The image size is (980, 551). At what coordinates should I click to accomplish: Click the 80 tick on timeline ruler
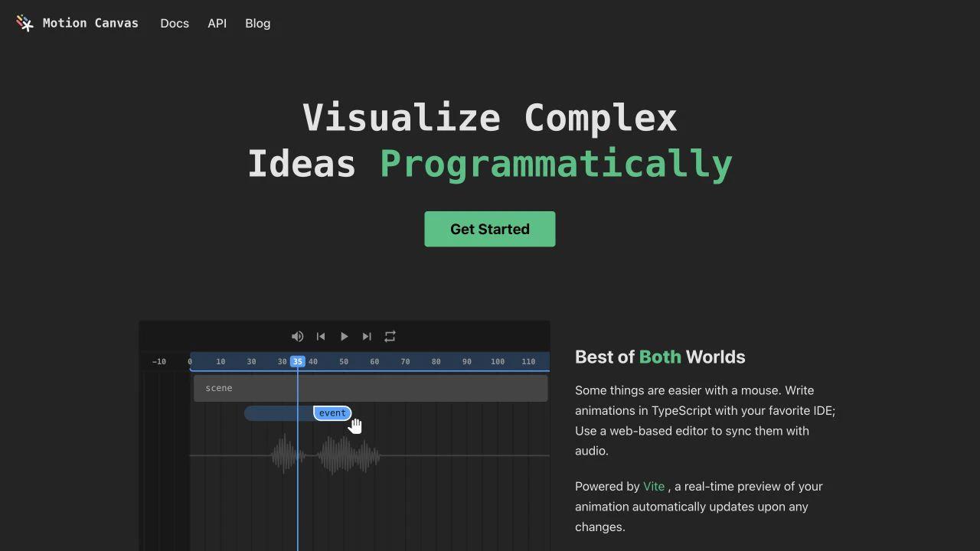(436, 361)
